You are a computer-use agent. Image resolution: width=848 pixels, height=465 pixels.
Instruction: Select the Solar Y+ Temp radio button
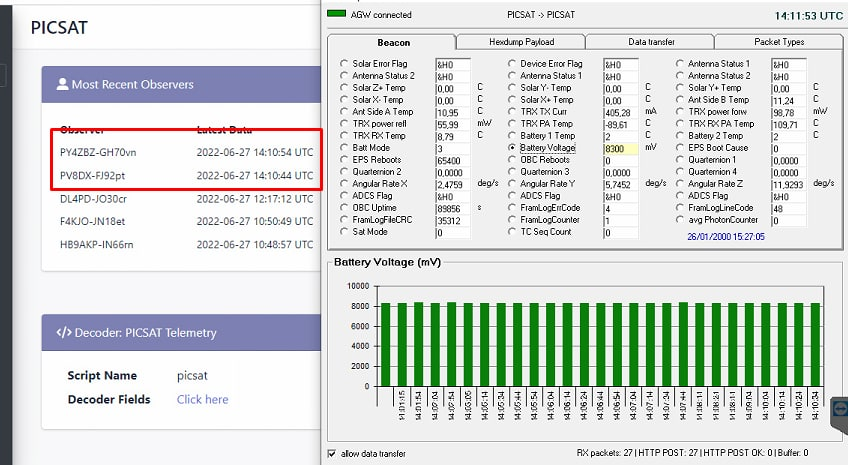[679, 88]
